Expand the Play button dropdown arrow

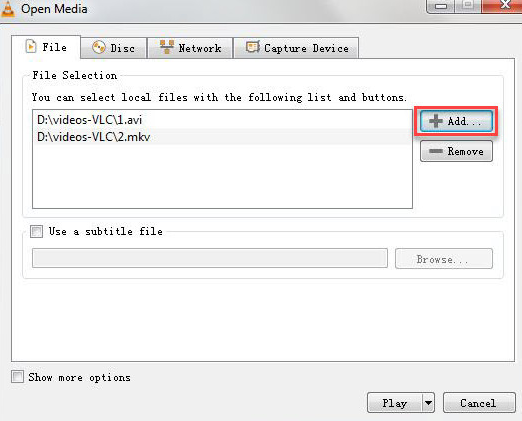click(428, 403)
